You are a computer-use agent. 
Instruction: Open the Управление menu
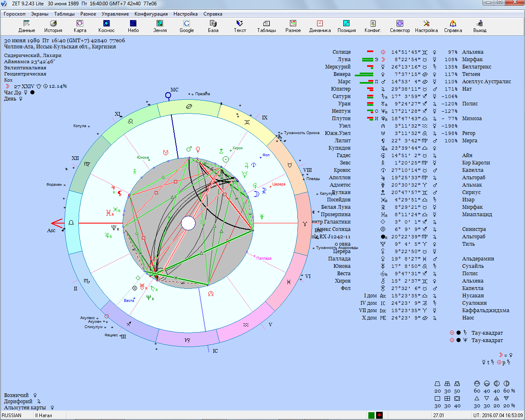[x=115, y=14]
